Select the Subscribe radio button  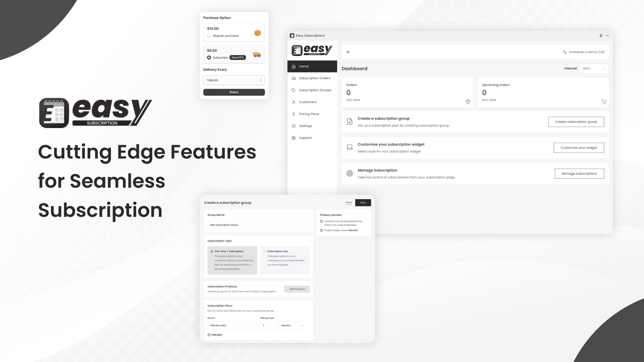point(209,57)
